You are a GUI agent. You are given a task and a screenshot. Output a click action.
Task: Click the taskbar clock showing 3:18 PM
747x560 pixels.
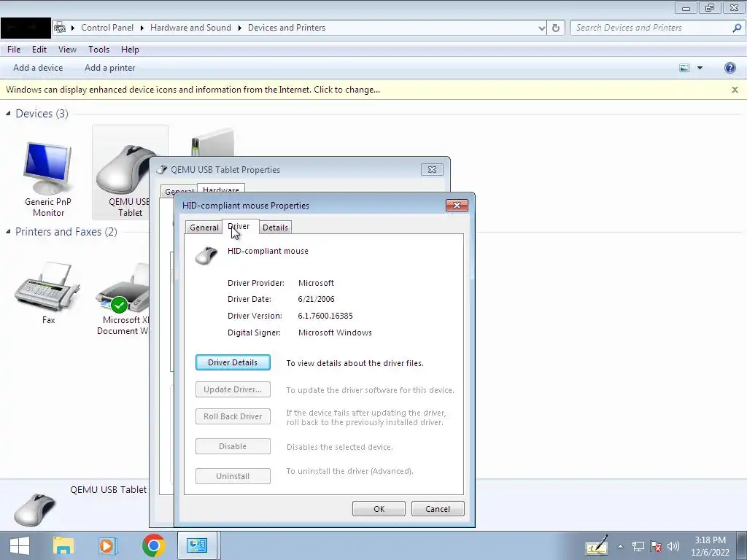click(710, 546)
